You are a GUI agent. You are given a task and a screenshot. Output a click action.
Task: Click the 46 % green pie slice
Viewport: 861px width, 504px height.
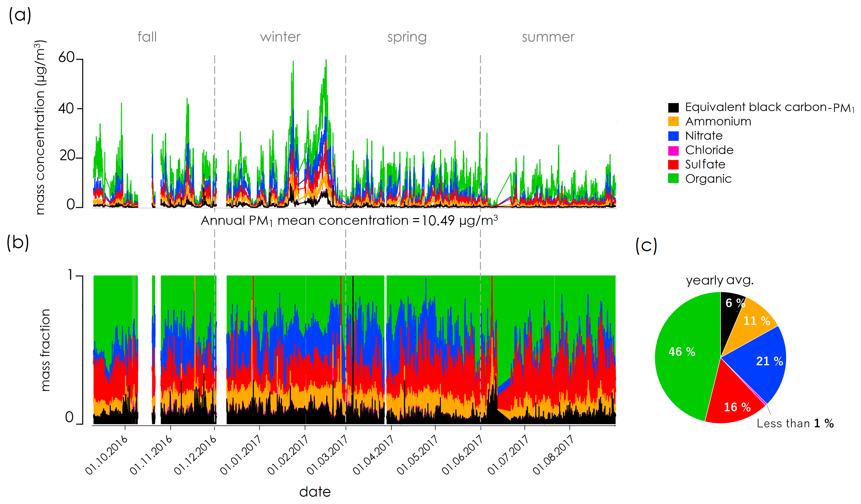point(682,352)
